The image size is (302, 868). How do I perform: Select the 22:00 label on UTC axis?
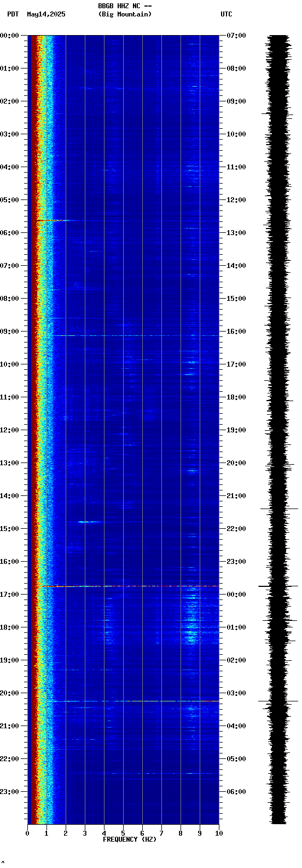(236, 529)
